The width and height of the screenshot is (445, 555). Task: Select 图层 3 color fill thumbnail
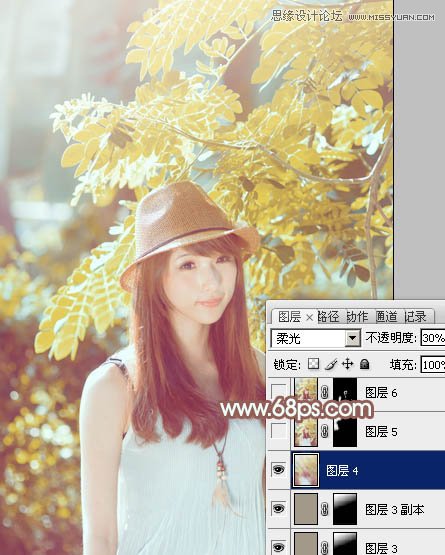tap(306, 544)
